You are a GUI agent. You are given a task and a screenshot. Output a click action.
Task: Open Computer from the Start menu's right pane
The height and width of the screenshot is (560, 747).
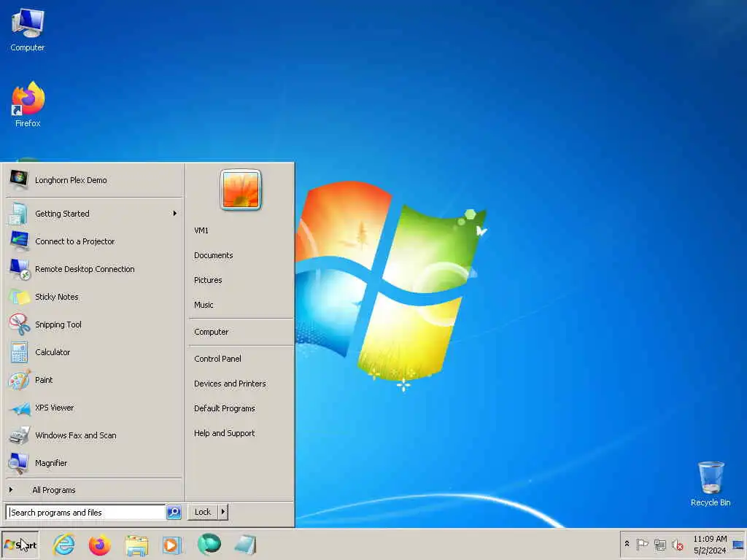[x=211, y=332]
